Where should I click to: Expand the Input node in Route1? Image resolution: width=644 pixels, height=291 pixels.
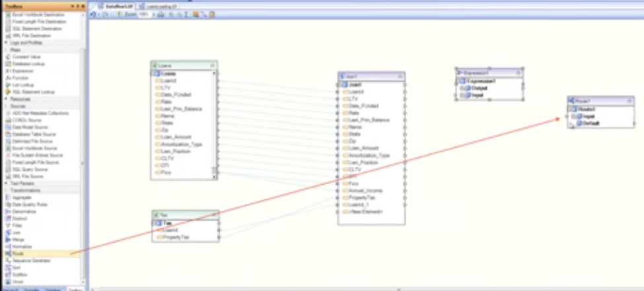[572, 116]
